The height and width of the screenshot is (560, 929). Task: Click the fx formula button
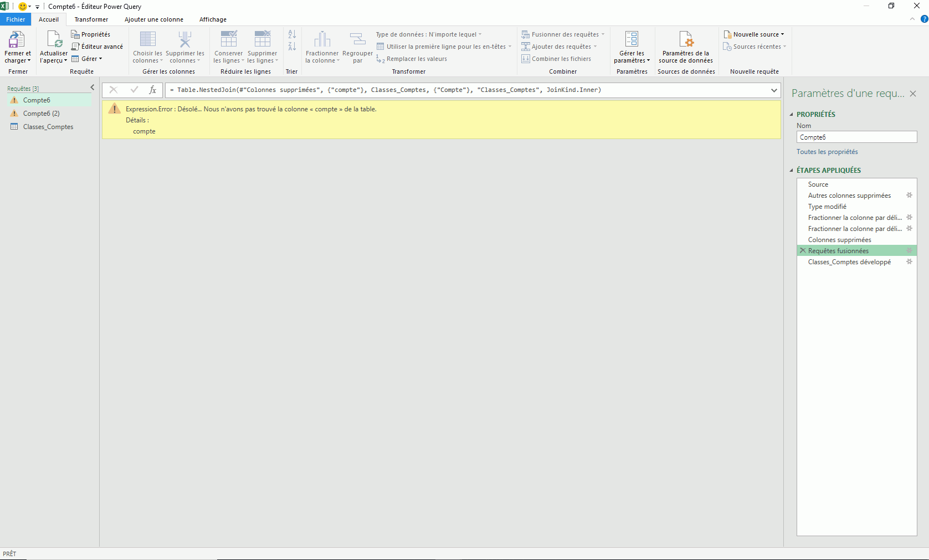(153, 90)
